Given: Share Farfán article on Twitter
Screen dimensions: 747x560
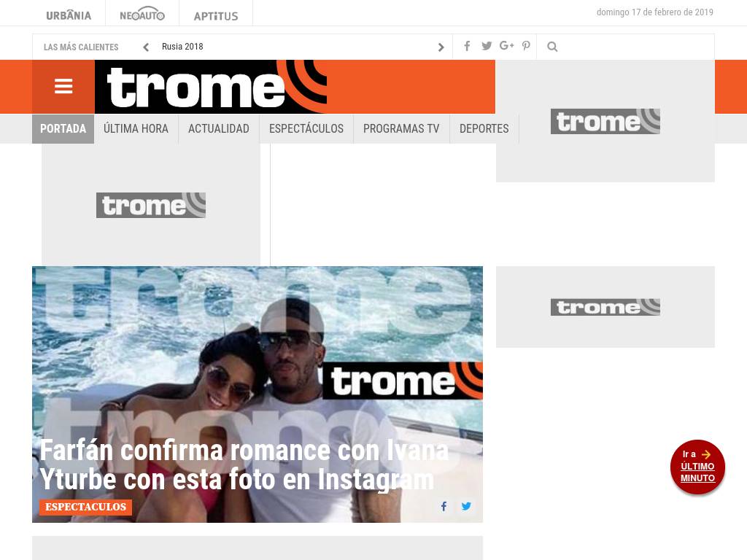Looking at the screenshot, I should [466, 506].
